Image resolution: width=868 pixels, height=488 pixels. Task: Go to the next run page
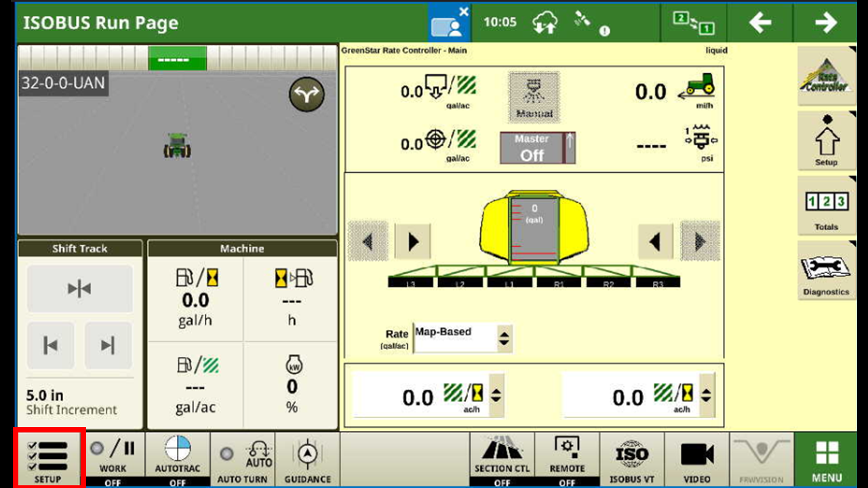825,22
